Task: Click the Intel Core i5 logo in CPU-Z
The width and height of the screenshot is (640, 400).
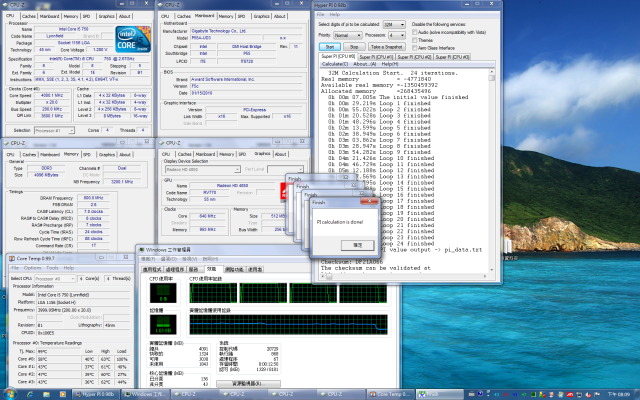Action: pos(133,39)
